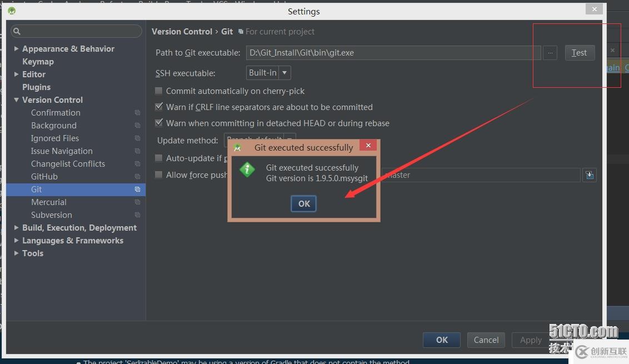The height and width of the screenshot is (364, 629).
Task: Toggle Warn if CRLF line separators checkbox
Action: pyautogui.click(x=159, y=107)
